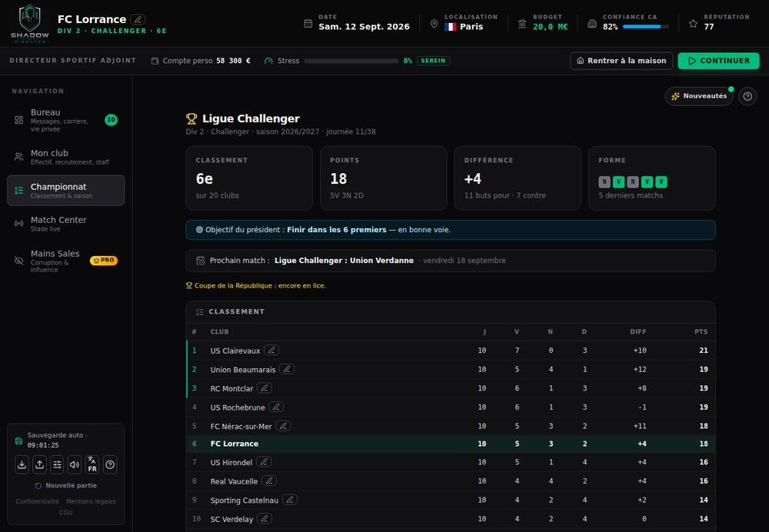Click the pencil beside Real Vaucelle
Viewport: 769px width, 532px height.
(269, 481)
